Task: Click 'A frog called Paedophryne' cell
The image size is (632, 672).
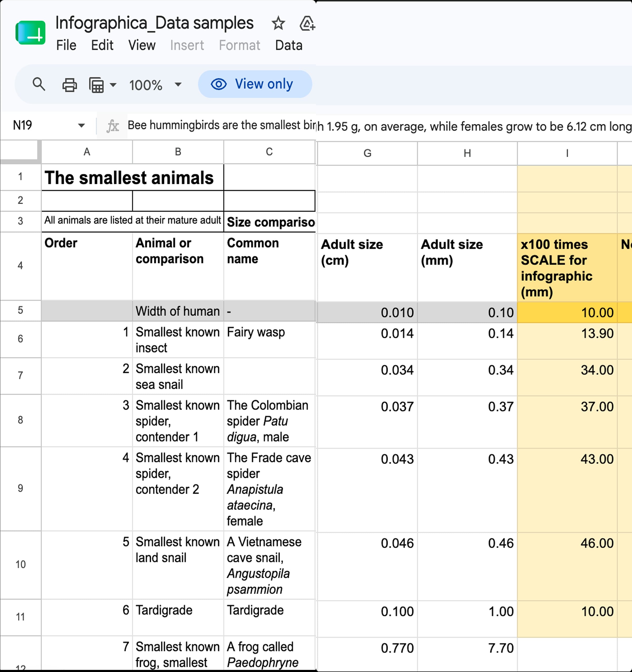Action: click(x=269, y=653)
